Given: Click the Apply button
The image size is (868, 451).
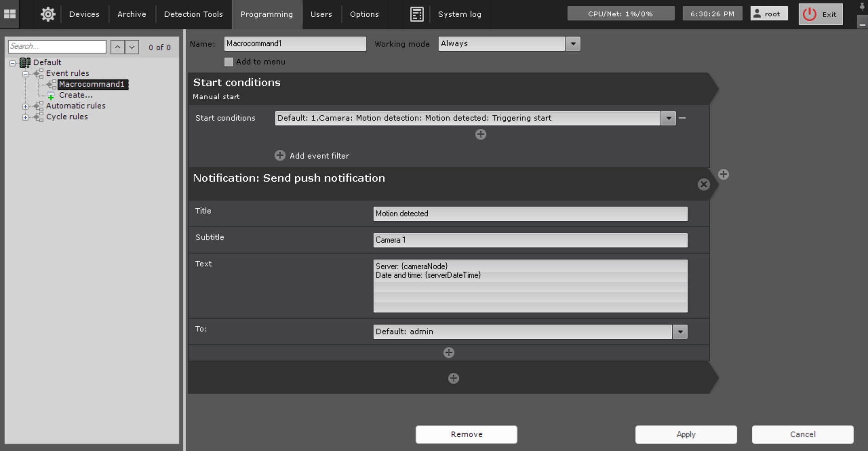Looking at the screenshot, I should (x=685, y=434).
